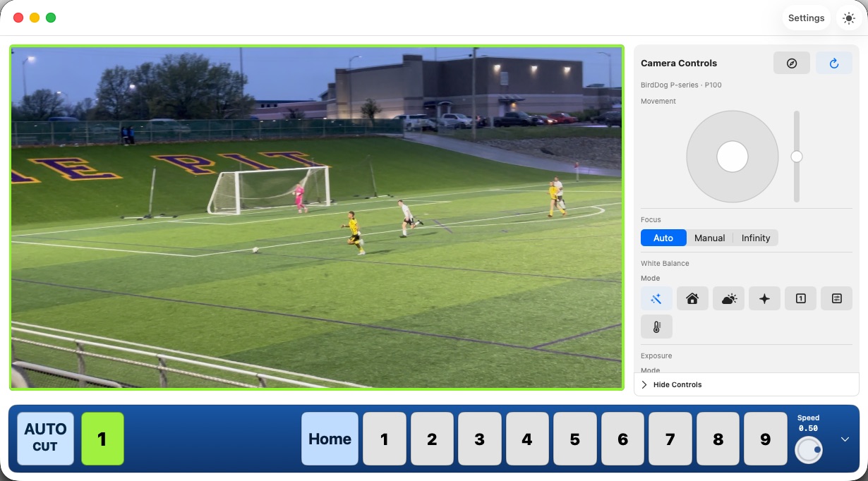Select the one-push white balance mode
Viewport: 868px width, 481px height.
click(764, 298)
